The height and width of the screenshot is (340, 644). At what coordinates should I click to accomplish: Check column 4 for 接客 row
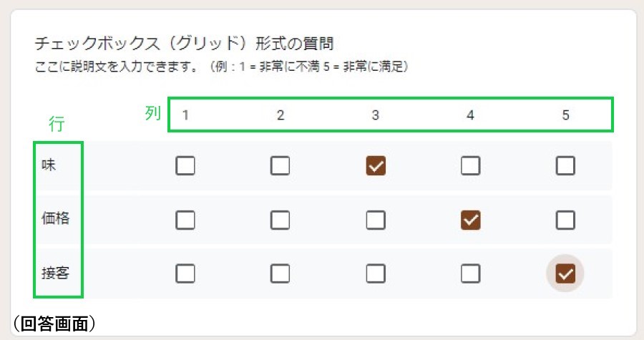[470, 273]
